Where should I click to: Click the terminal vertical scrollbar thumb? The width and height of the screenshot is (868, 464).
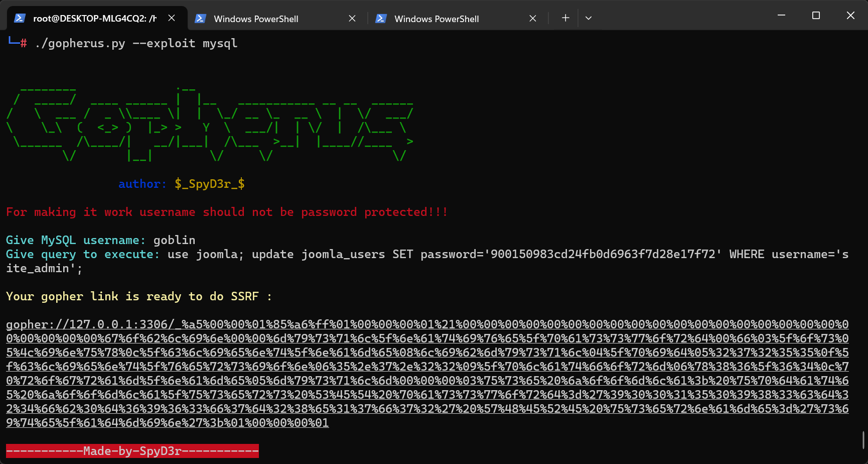pyautogui.click(x=863, y=440)
